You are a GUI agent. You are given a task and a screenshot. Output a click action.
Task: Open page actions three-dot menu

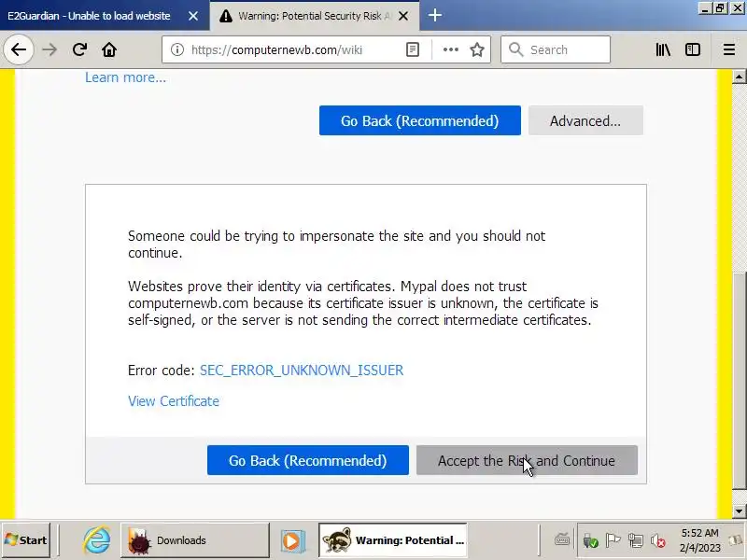pyautogui.click(x=450, y=49)
